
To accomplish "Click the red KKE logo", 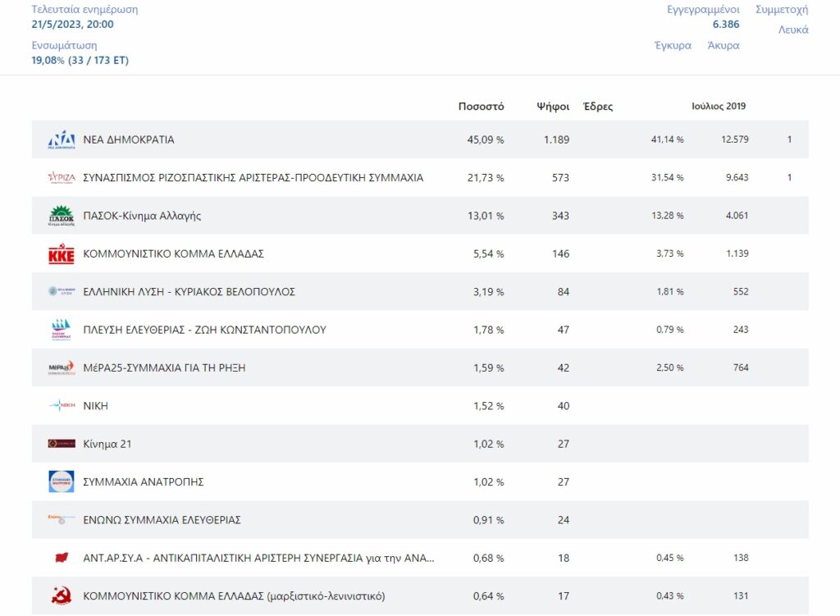I will coord(62,254).
